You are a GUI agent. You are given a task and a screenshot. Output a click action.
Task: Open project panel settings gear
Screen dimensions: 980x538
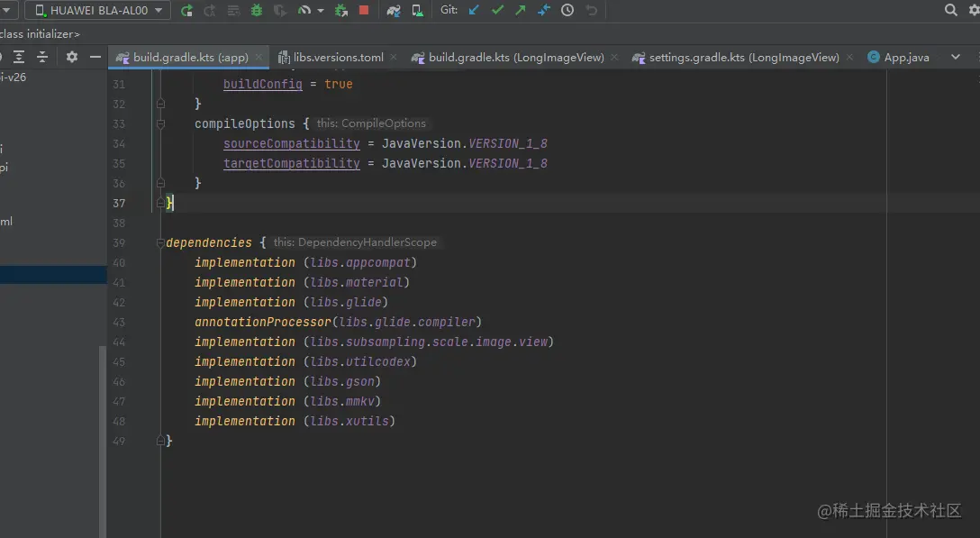[72, 57]
